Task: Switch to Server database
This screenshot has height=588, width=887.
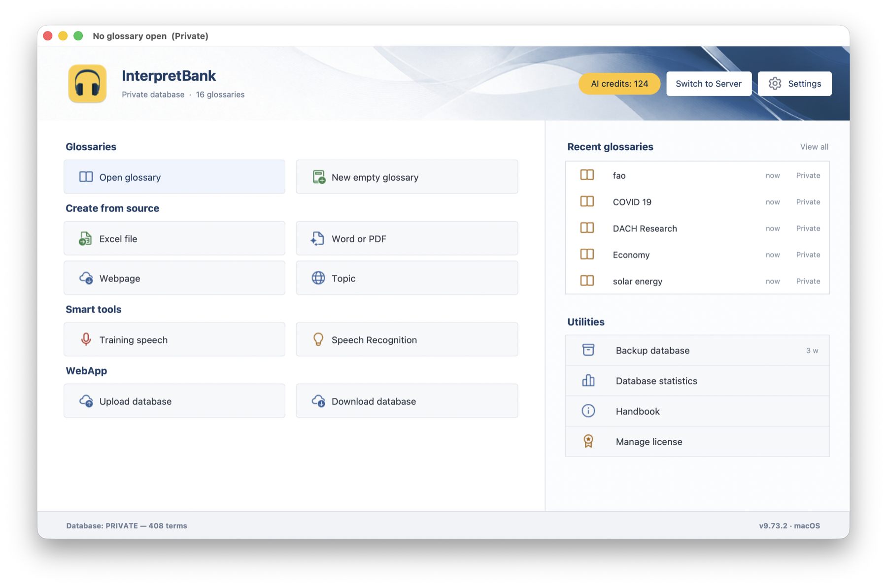Action: (709, 84)
